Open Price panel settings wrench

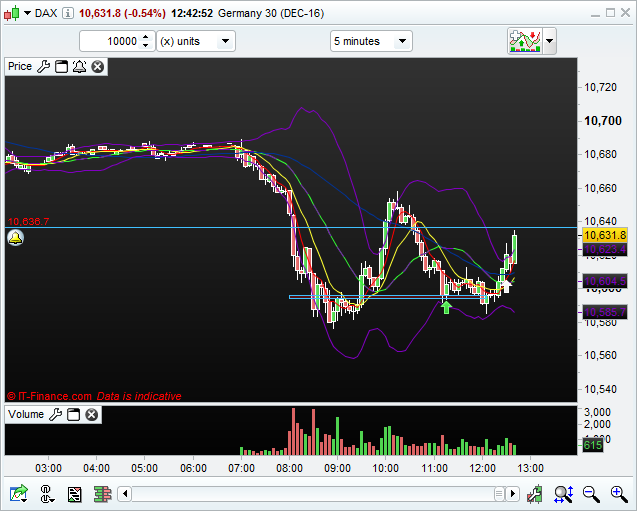43,67
